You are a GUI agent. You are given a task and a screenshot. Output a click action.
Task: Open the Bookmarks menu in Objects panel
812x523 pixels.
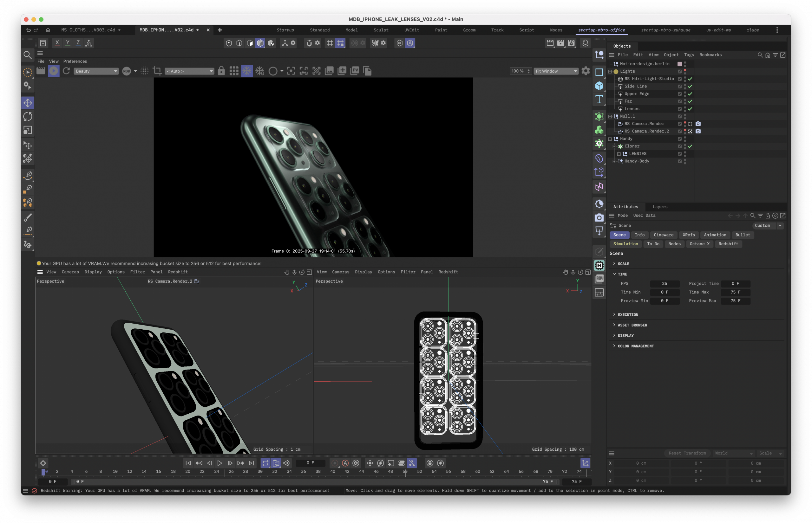710,55
